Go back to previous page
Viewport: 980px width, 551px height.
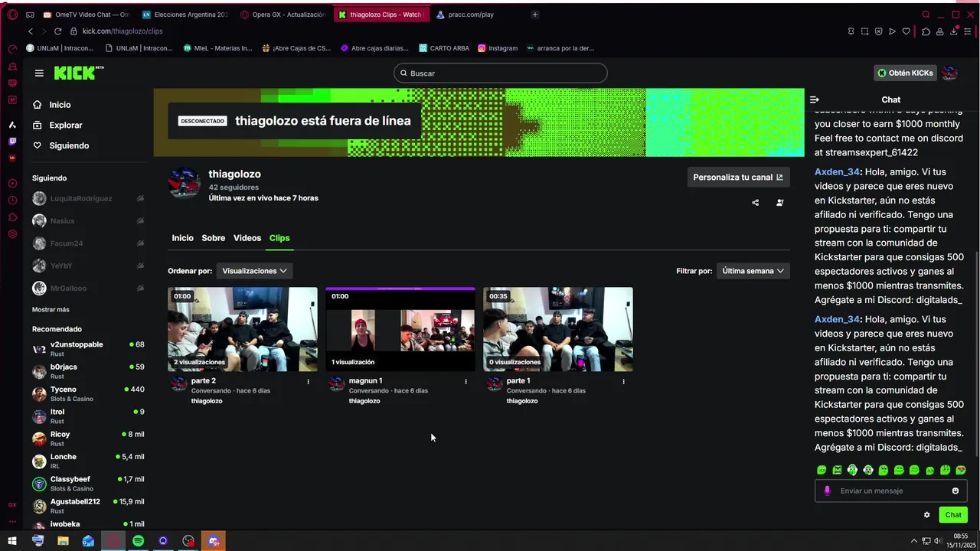tap(31, 31)
